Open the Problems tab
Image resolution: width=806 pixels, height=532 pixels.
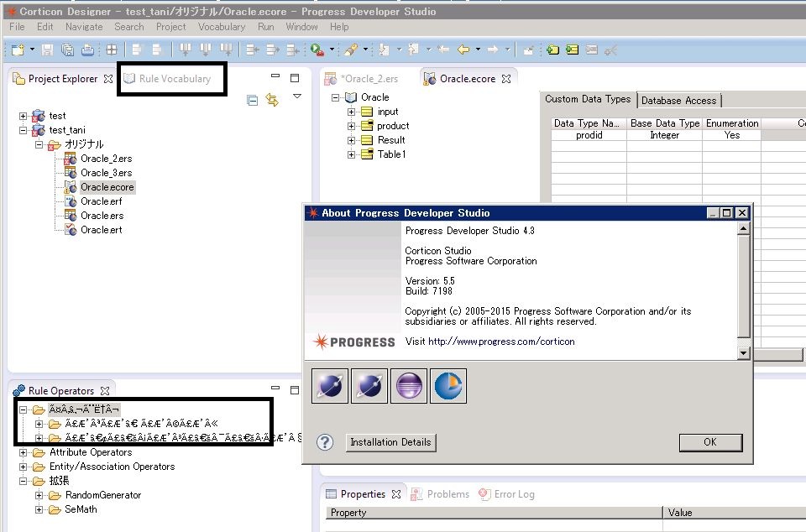(x=441, y=494)
